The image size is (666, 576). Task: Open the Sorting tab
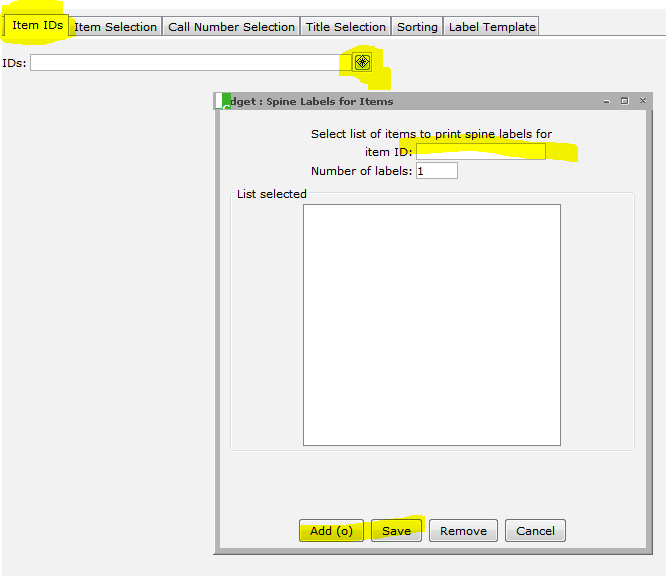tap(417, 27)
